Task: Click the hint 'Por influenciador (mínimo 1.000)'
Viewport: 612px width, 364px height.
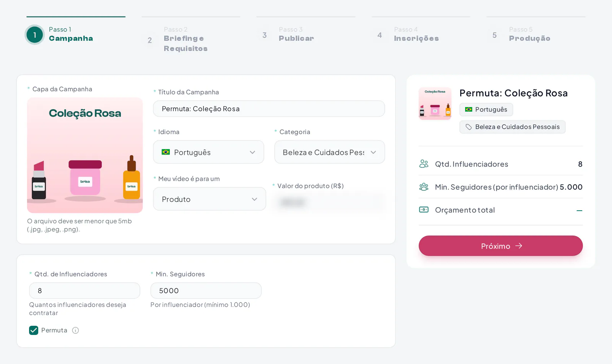Action: [x=200, y=305]
